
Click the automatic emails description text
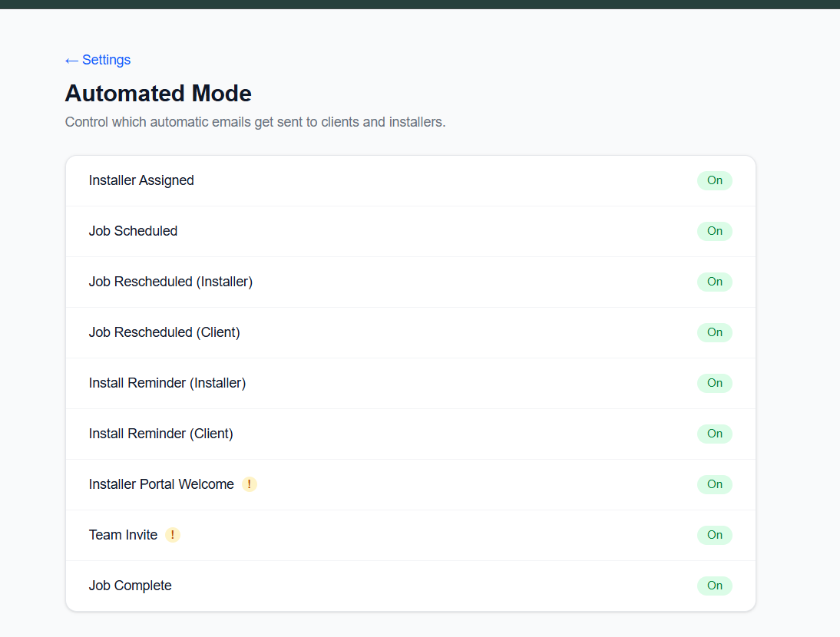[255, 122]
